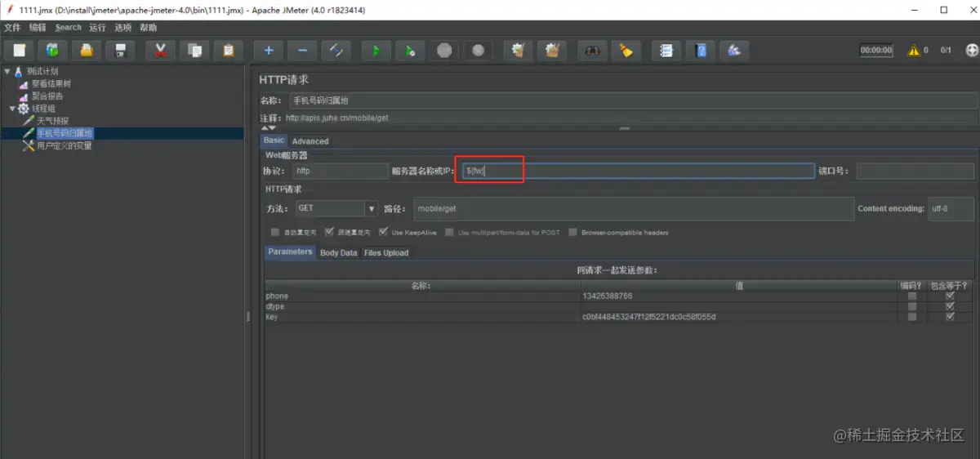Click the Clear All results icon

pos(552,51)
